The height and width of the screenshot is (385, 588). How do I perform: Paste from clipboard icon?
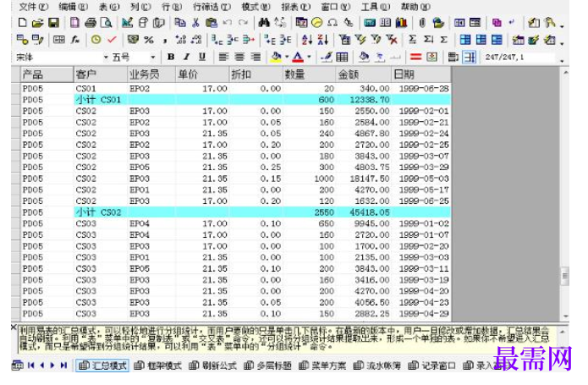point(212,23)
